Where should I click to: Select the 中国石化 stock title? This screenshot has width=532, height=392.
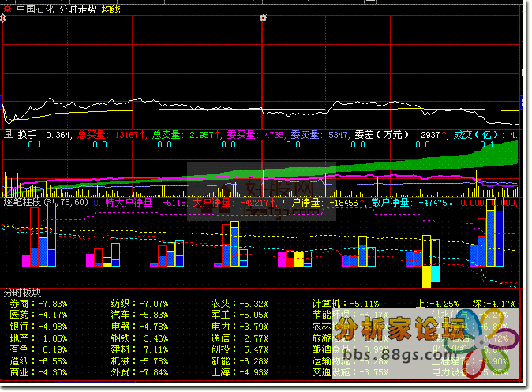tap(36, 9)
